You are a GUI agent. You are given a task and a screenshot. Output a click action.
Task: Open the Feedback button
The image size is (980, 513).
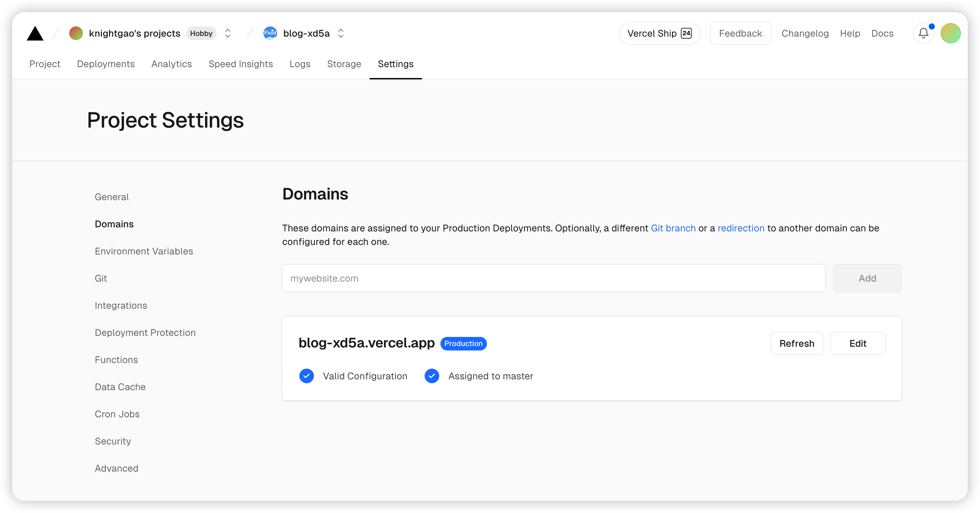point(740,34)
